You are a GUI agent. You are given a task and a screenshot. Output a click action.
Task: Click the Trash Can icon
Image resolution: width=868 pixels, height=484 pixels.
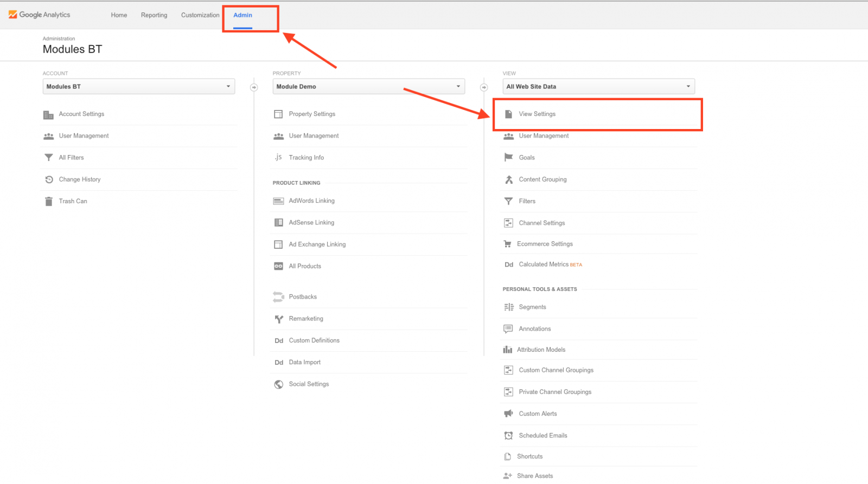point(48,201)
